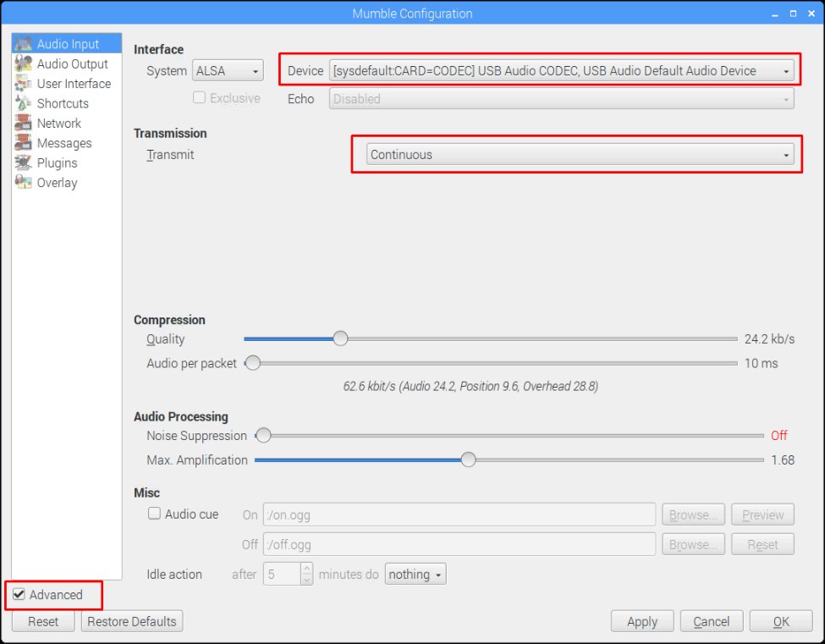The image size is (825, 644).
Task: Click the Shortcuts sidebar icon
Action: tap(23, 103)
